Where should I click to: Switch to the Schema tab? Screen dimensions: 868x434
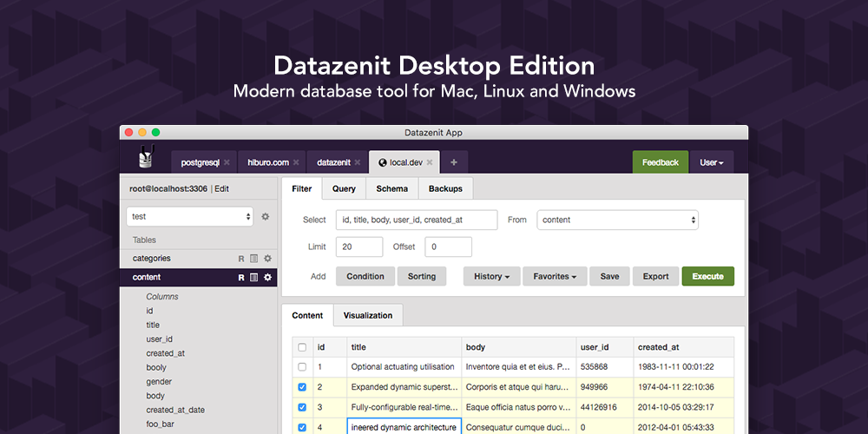[x=391, y=188]
